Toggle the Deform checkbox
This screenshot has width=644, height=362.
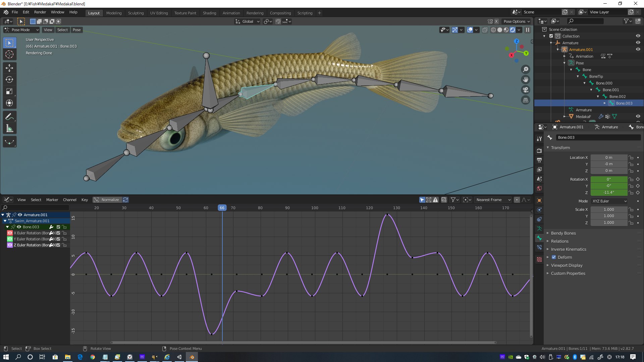554,257
